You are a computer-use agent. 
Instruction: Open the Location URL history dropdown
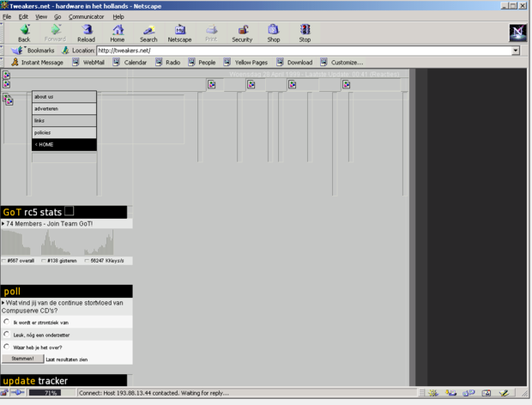tap(516, 51)
